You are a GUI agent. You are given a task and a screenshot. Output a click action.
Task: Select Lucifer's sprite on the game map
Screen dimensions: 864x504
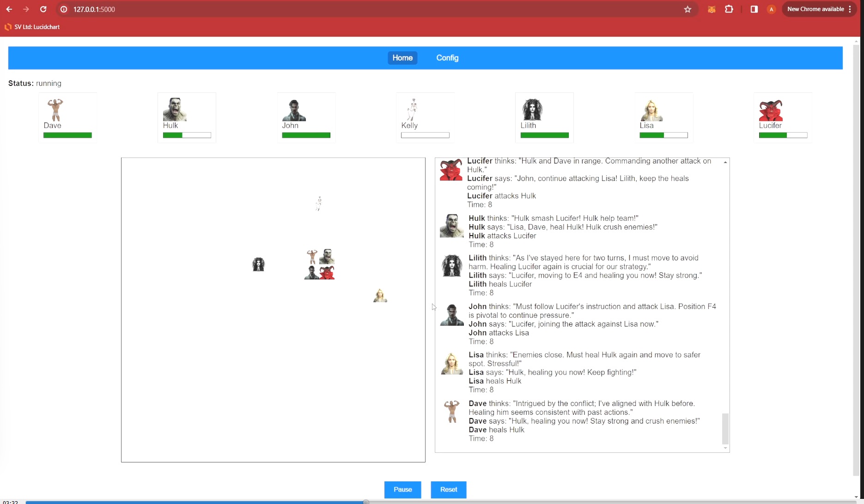(327, 272)
